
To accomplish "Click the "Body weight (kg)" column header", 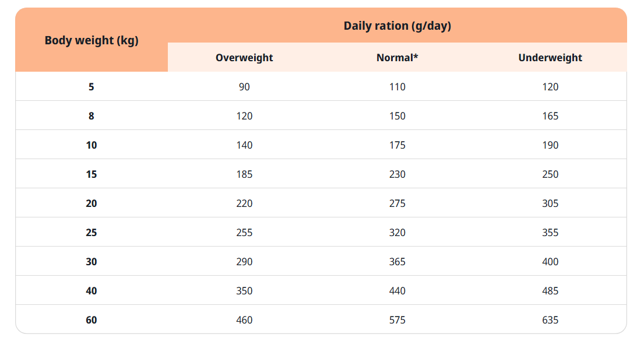I will pos(92,41).
